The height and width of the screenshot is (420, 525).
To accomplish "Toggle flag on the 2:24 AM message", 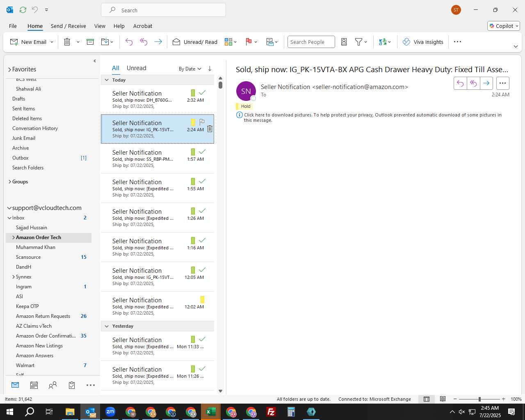I will (x=202, y=122).
